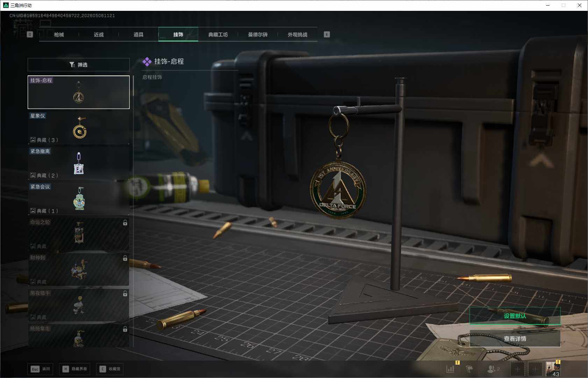The image size is (588, 378).
Task: Click the 典藏 ( 1 ) label
Action: (48, 211)
